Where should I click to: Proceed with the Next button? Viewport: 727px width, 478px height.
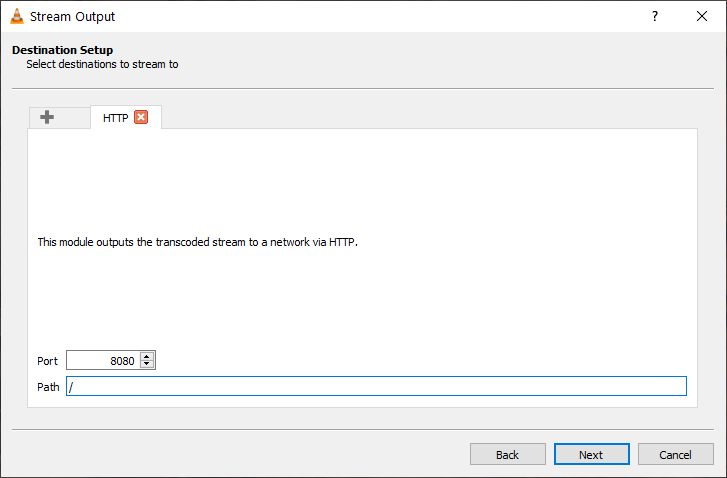point(592,454)
